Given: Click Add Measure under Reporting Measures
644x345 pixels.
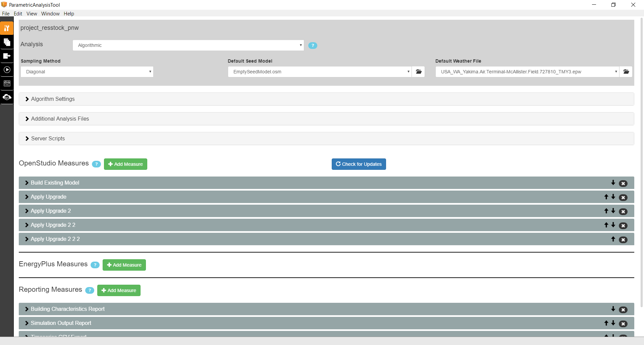Looking at the screenshot, I should click(118, 290).
